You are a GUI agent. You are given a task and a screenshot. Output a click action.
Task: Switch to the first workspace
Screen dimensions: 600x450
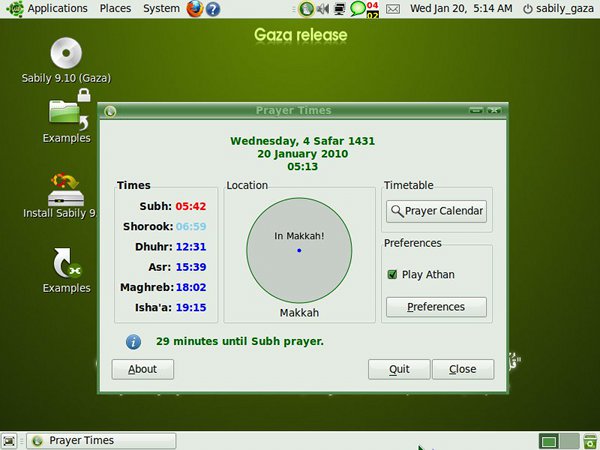(x=549, y=441)
